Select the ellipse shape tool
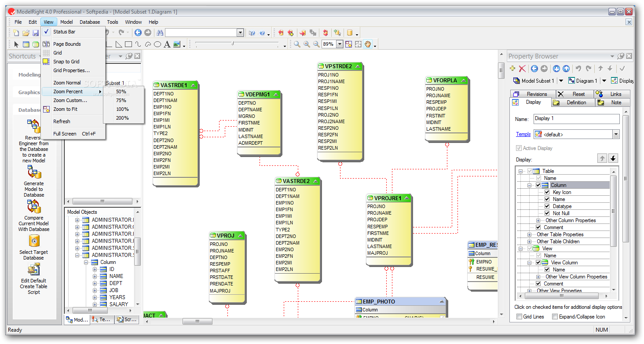 coord(157,44)
